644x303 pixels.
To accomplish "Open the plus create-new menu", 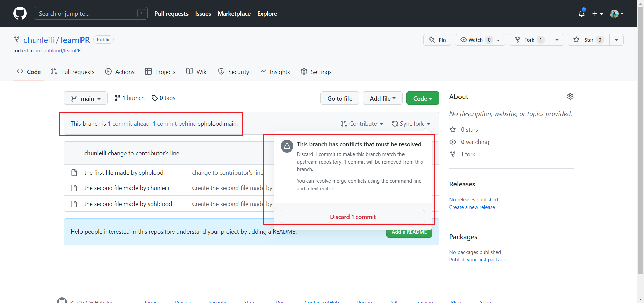I will [x=598, y=14].
